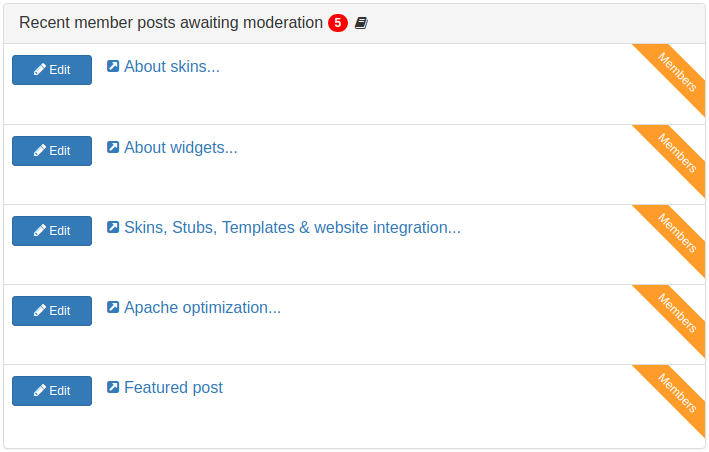Viewport: 709px width, 452px height.
Task: Edit the About widgets post
Action: point(52,151)
